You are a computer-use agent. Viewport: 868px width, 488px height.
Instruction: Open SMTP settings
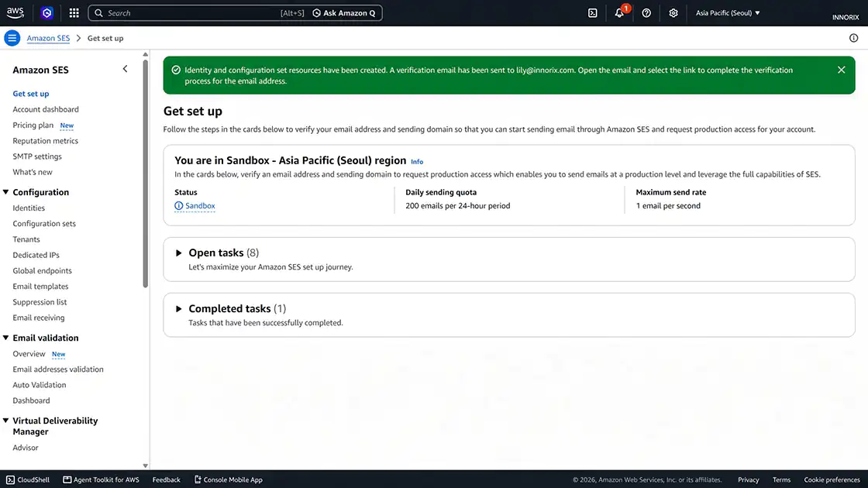37,156
